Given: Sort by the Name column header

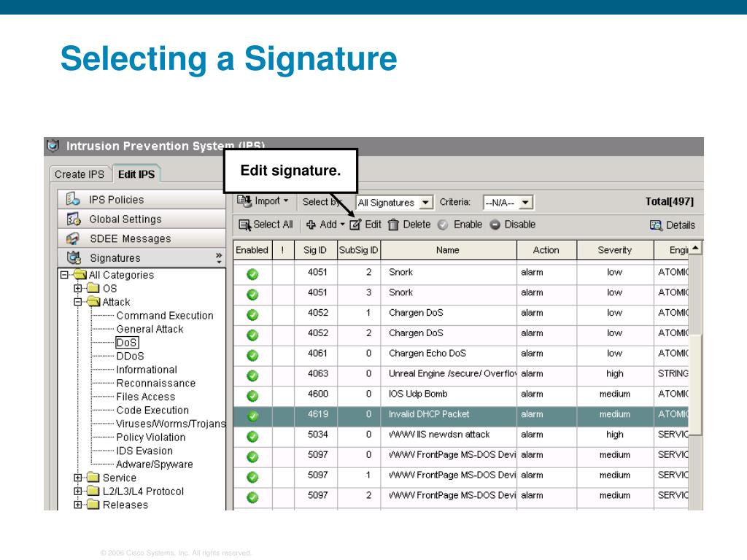Looking at the screenshot, I should coord(449,250).
